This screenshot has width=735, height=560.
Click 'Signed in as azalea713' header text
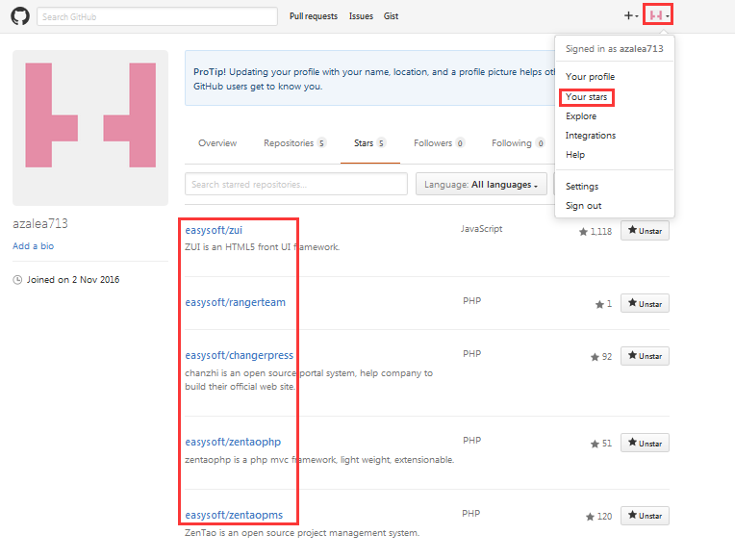[614, 49]
